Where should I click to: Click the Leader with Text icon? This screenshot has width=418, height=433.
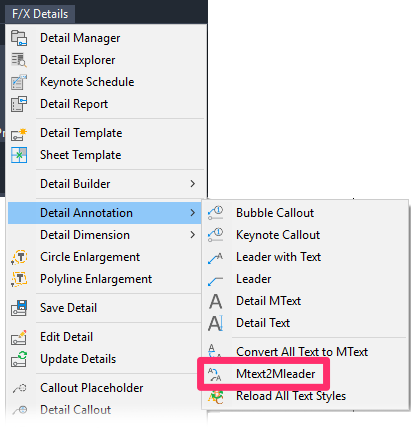(216, 257)
